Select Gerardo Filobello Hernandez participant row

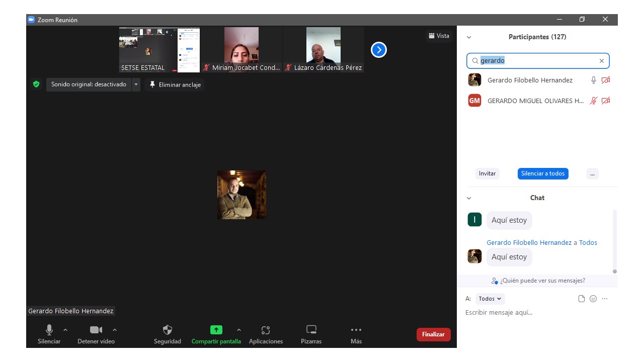[x=538, y=80]
